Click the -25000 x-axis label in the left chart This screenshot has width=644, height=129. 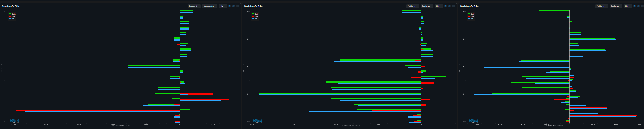coord(13,124)
